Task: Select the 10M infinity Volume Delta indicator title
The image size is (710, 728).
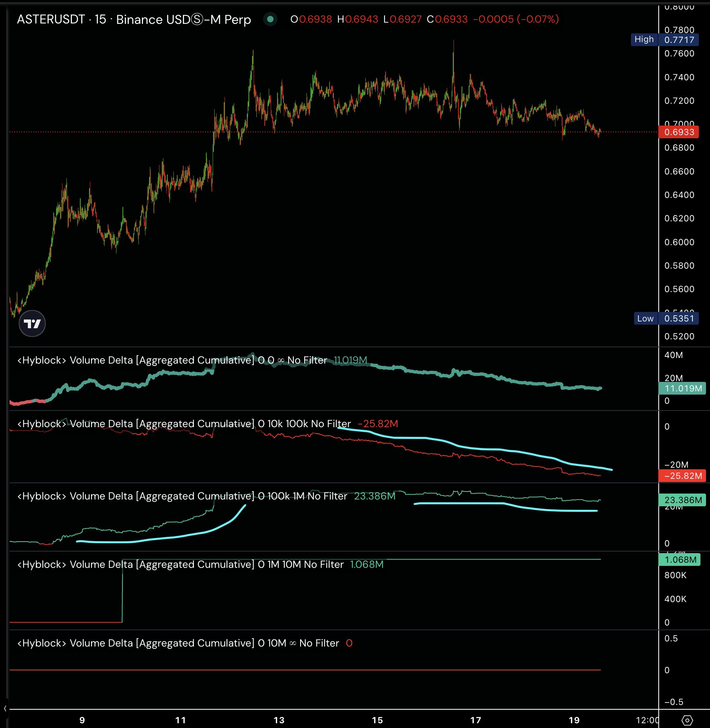Action: tap(178, 643)
